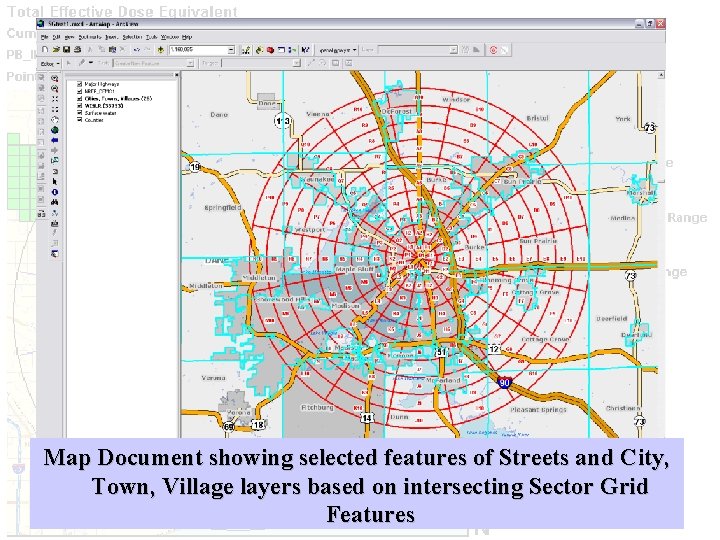This screenshot has width=720, height=540.
Task: Select the Zoom In tool
Action: [55, 79]
